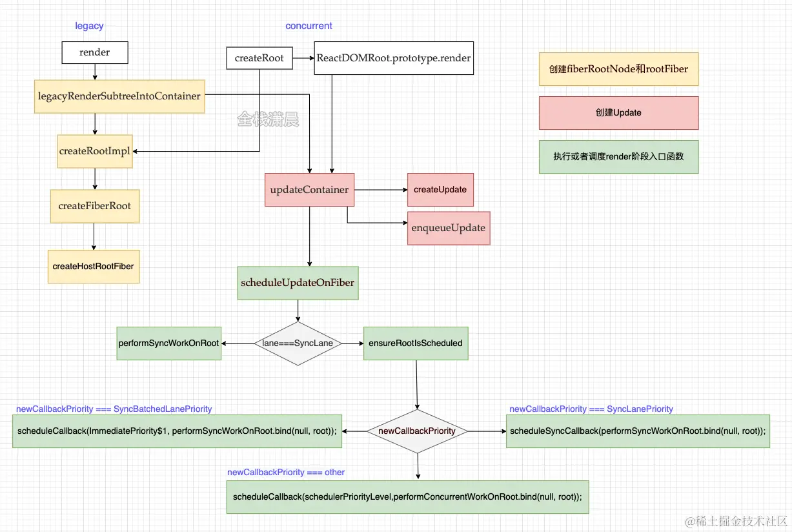This screenshot has width=792, height=532.
Task: Click the ensureRootIsScheduled box
Action: pos(416,343)
